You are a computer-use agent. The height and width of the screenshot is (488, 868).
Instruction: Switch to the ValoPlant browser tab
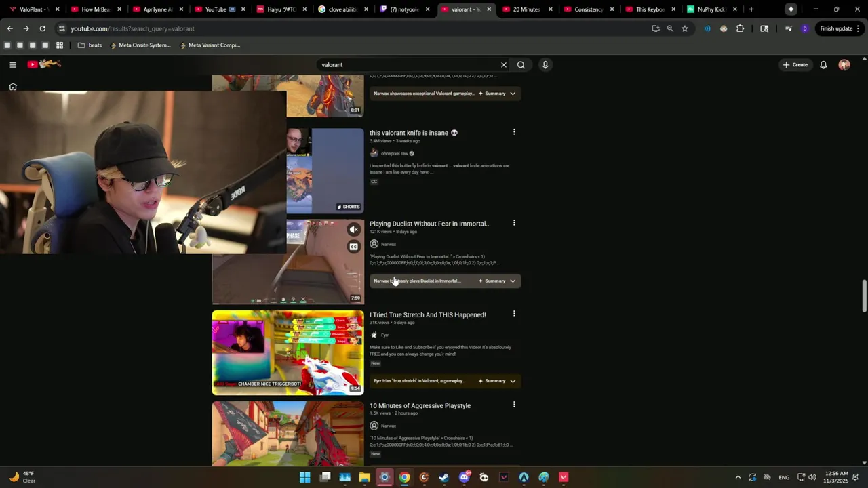[34, 9]
